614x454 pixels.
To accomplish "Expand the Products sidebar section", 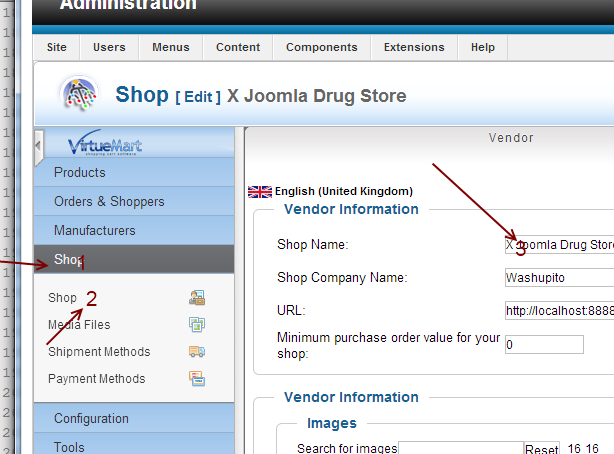I will point(134,172).
